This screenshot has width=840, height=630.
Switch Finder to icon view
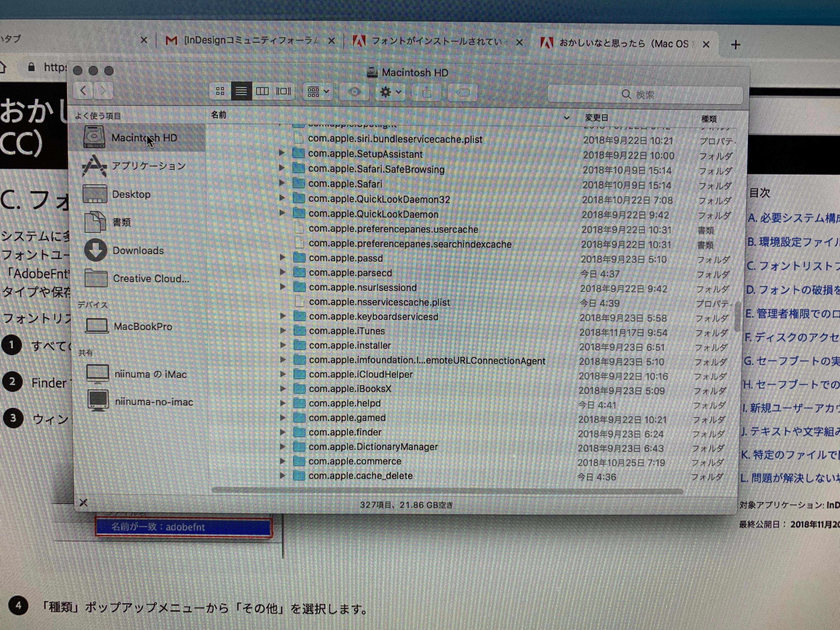[x=220, y=91]
